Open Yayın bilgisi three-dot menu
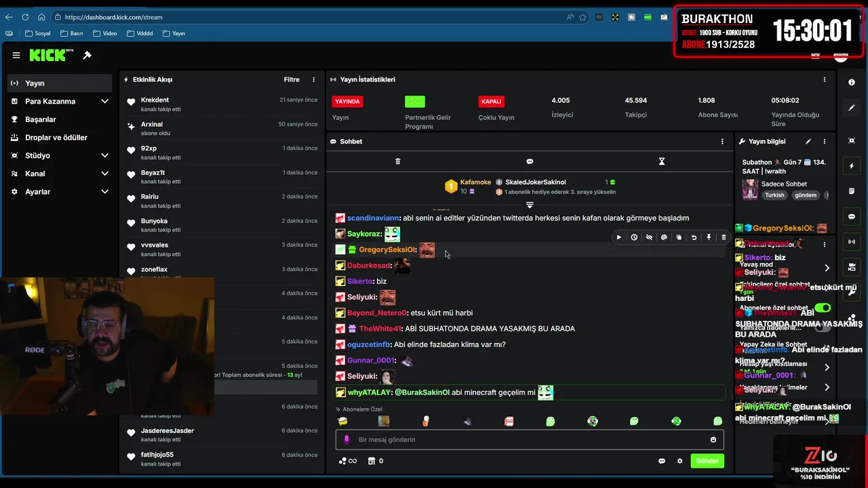The width and height of the screenshot is (868, 488). point(825,142)
